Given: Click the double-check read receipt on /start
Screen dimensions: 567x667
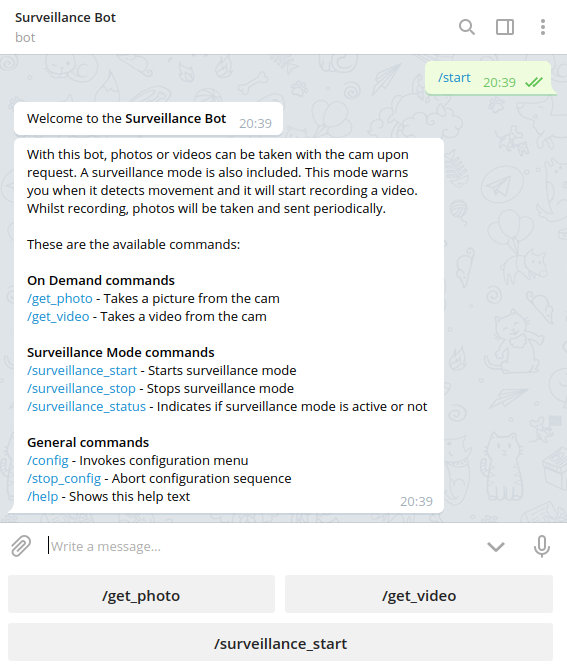Looking at the screenshot, I should coord(534,82).
